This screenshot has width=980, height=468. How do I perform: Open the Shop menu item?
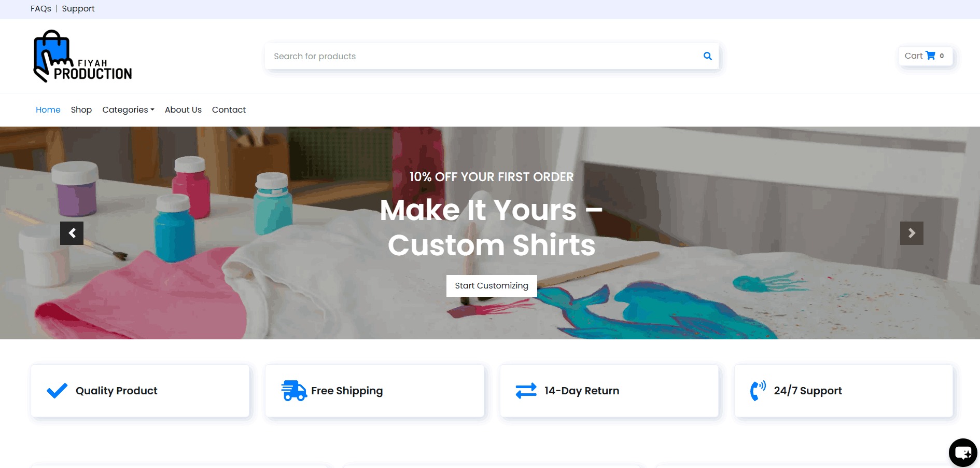81,110
